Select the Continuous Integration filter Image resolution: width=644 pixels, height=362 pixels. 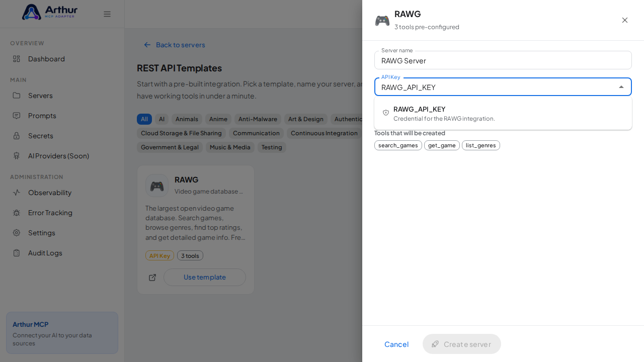tap(325, 133)
